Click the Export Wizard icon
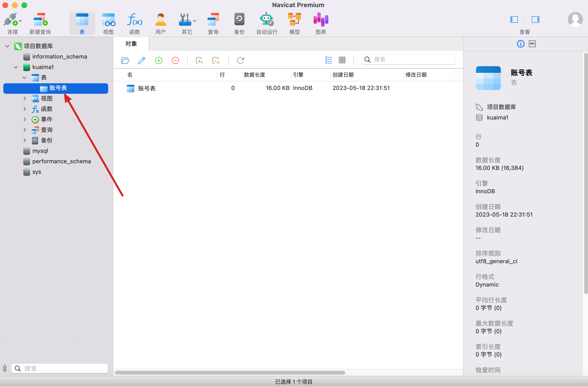This screenshot has height=386, width=588. click(x=216, y=60)
